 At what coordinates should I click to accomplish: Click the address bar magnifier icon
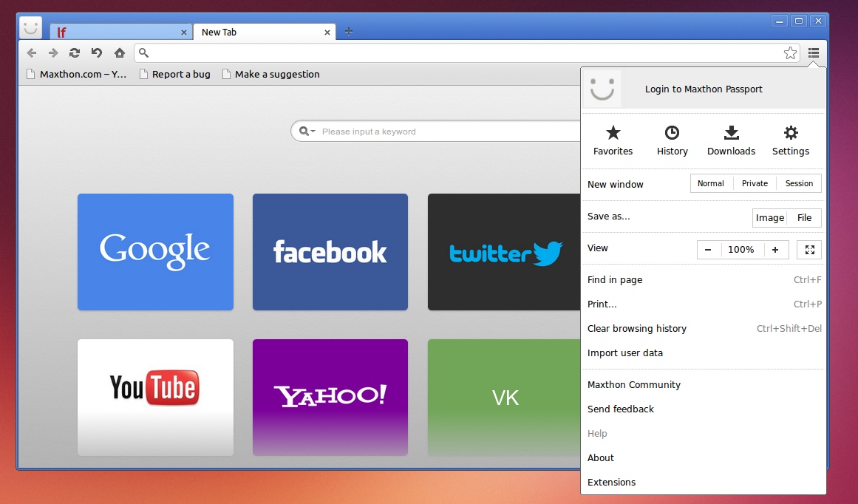[143, 53]
